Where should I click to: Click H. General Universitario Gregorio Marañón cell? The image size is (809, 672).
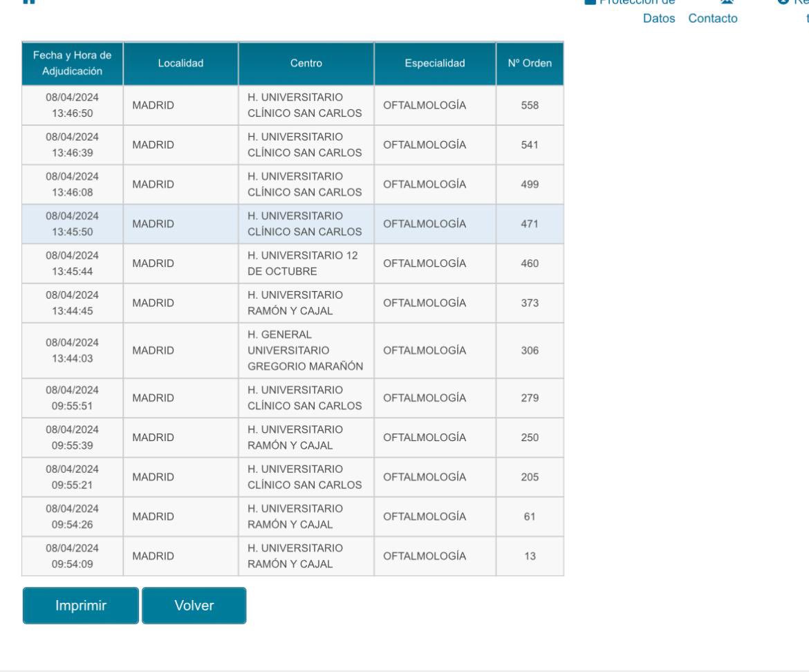[x=306, y=351]
